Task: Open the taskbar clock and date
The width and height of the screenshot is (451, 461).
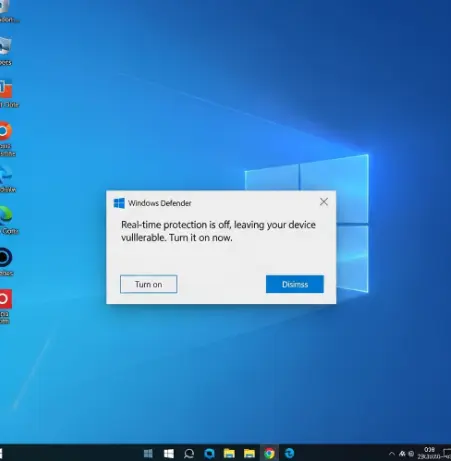Action: [x=429, y=453]
